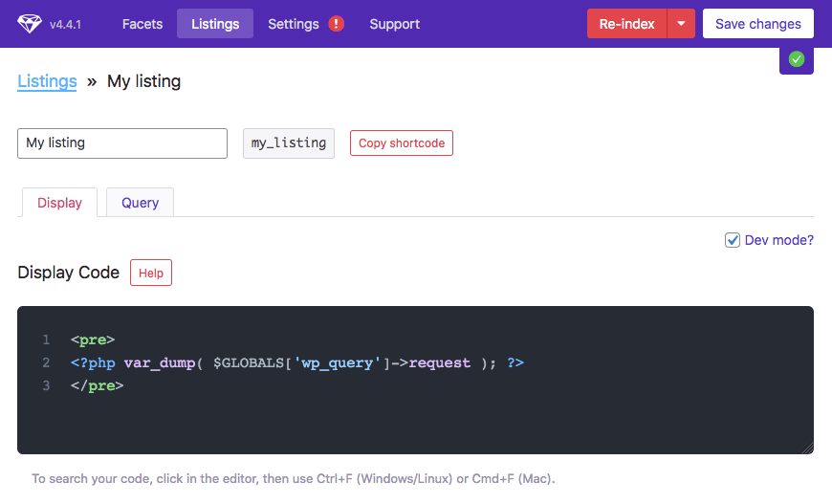This screenshot has width=832, height=504.
Task: Select the Display tab
Action: [x=59, y=203]
